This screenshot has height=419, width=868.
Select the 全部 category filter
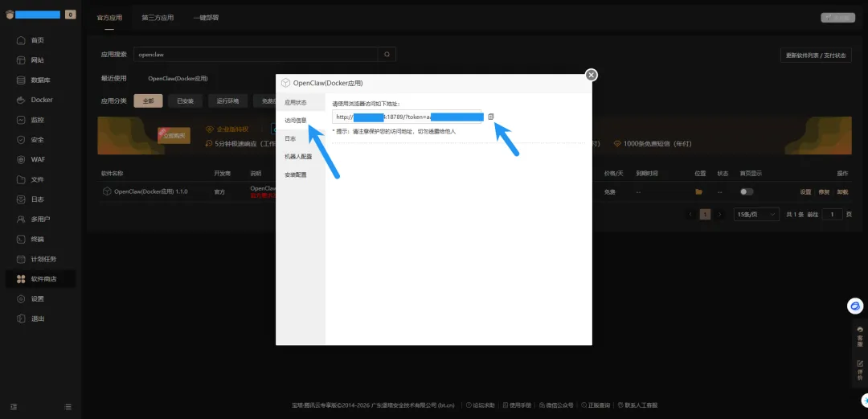pyautogui.click(x=148, y=101)
